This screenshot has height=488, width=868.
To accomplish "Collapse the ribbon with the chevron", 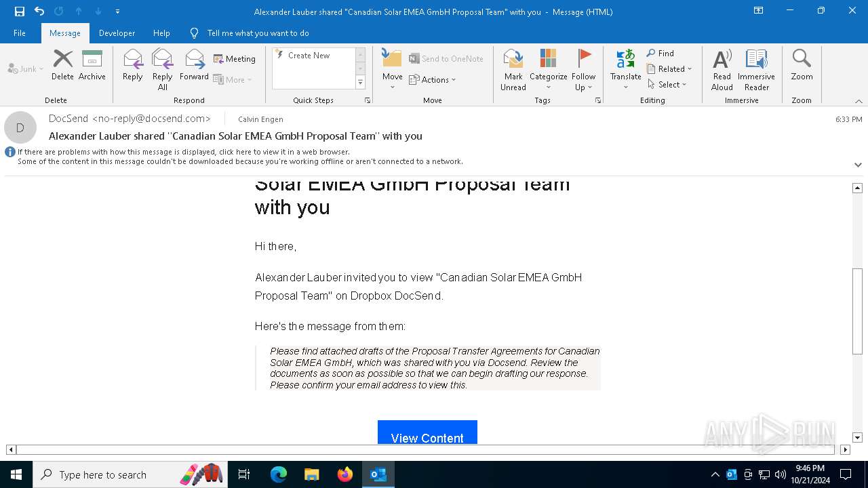I will (859, 101).
